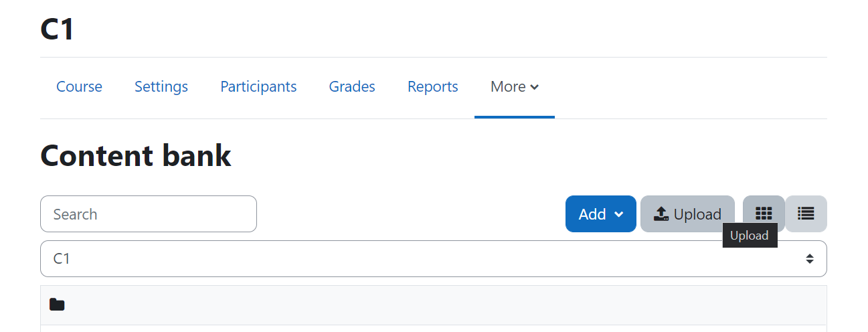The image size is (868, 332).
Task: Select the Grades tab
Action: coord(352,87)
